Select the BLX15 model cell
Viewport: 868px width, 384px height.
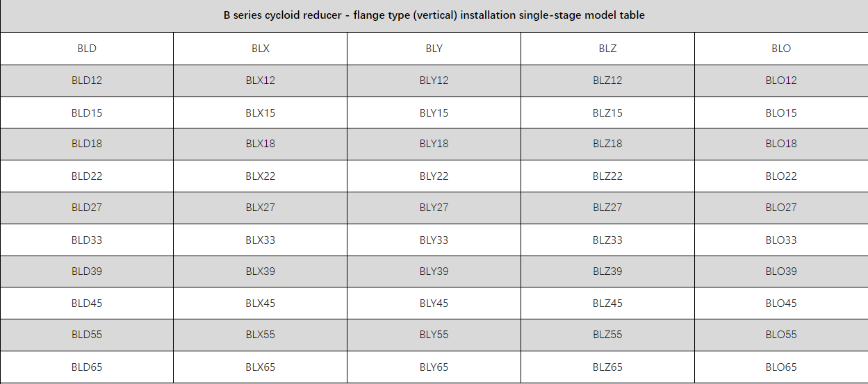[x=261, y=112]
